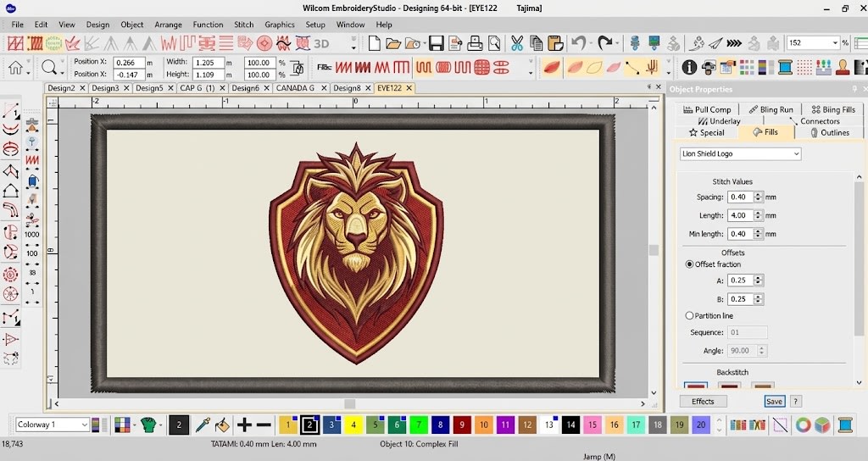
Task: Redo the last undone action
Action: (x=605, y=42)
